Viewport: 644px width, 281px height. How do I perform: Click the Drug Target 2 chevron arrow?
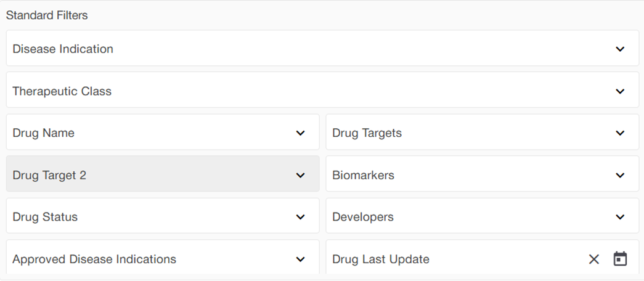click(300, 176)
